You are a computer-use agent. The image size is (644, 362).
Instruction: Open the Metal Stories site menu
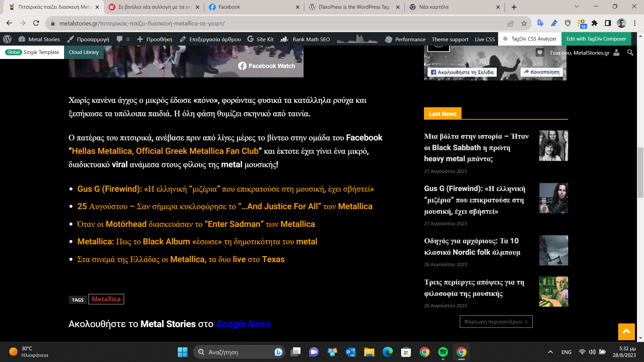(39, 39)
